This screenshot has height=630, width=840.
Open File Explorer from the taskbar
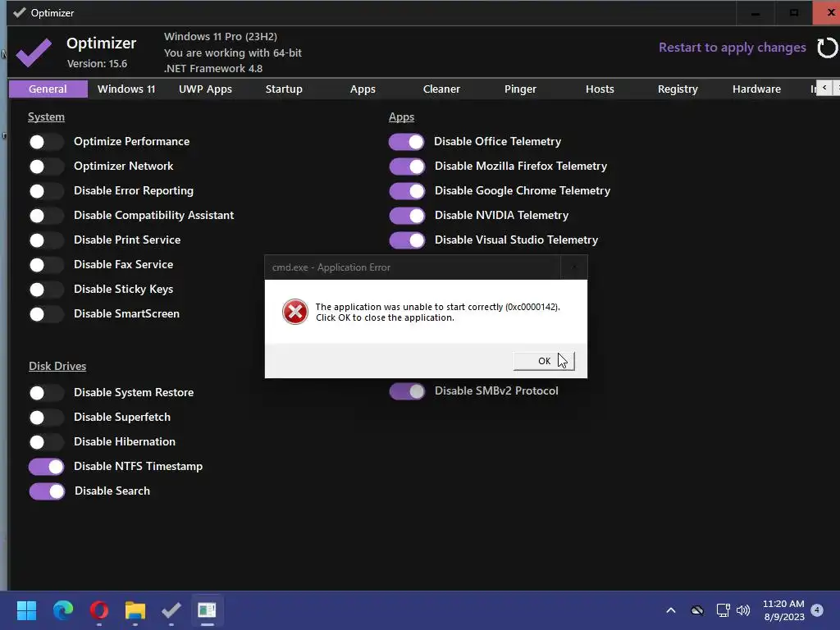135,610
